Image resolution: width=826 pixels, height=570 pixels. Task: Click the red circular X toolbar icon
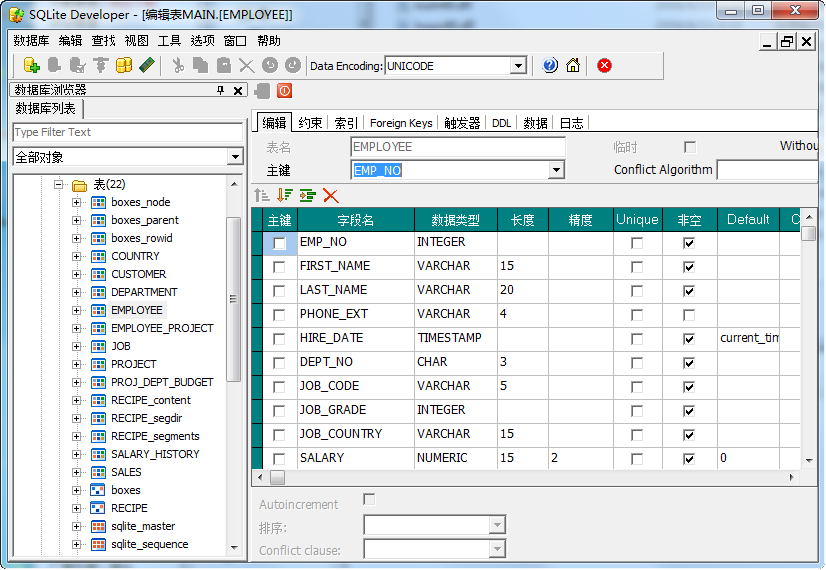[604, 65]
